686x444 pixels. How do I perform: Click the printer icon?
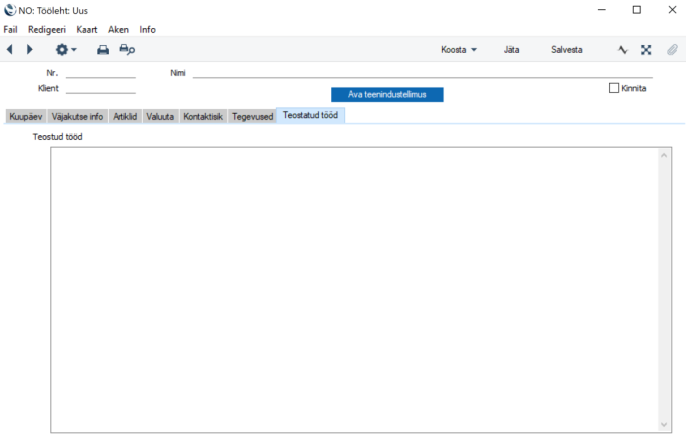click(x=103, y=50)
